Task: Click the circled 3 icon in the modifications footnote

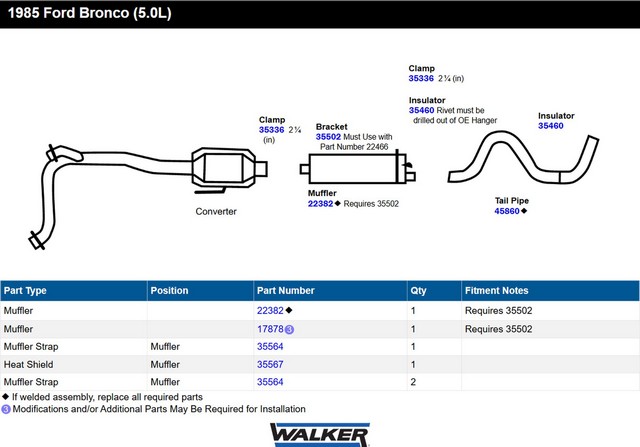Action: tap(6, 409)
